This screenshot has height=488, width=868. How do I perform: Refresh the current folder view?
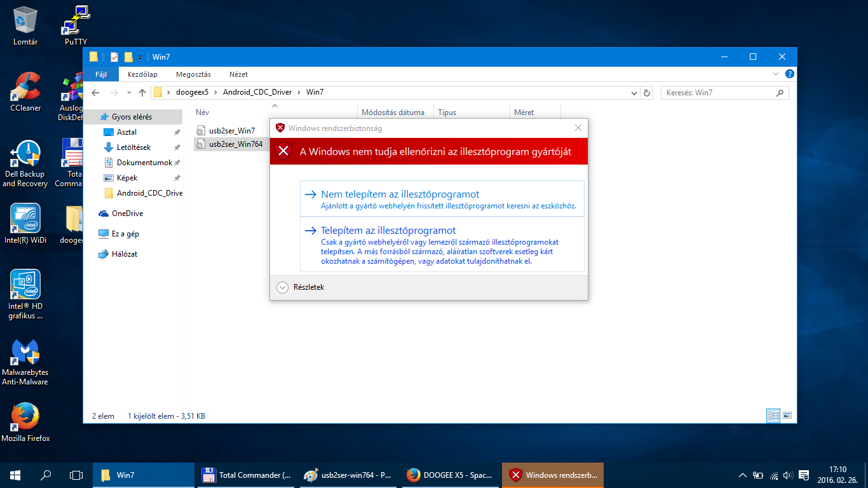tap(647, 93)
